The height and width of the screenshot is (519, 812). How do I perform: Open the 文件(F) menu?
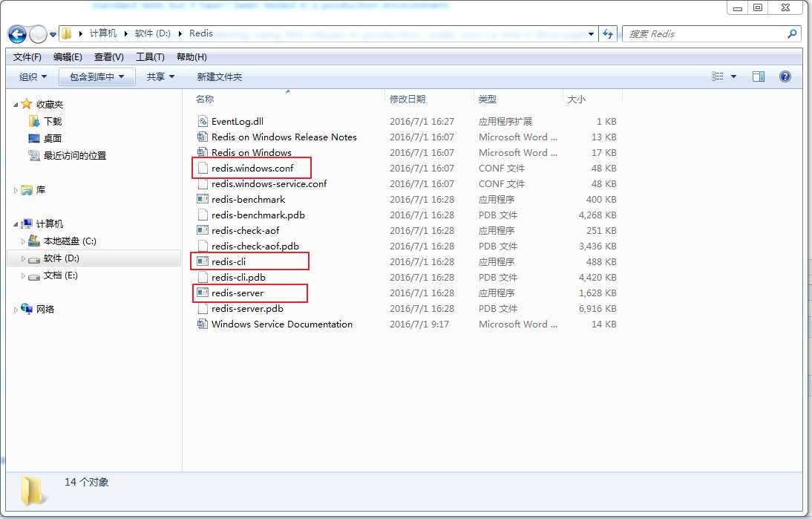[27, 57]
